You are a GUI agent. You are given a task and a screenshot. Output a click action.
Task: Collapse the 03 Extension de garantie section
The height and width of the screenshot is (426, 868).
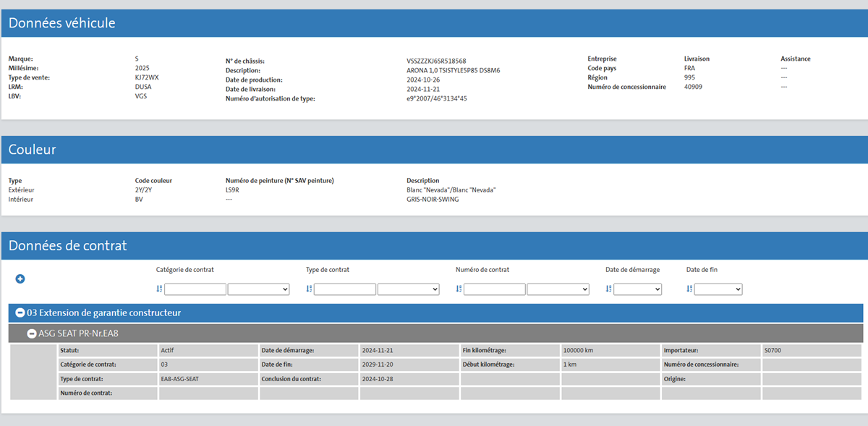coord(20,313)
